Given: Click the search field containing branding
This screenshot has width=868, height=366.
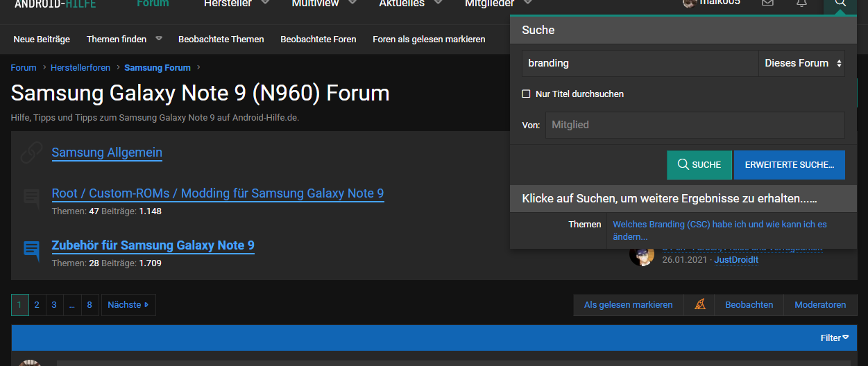Looking at the screenshot, I should 640,63.
